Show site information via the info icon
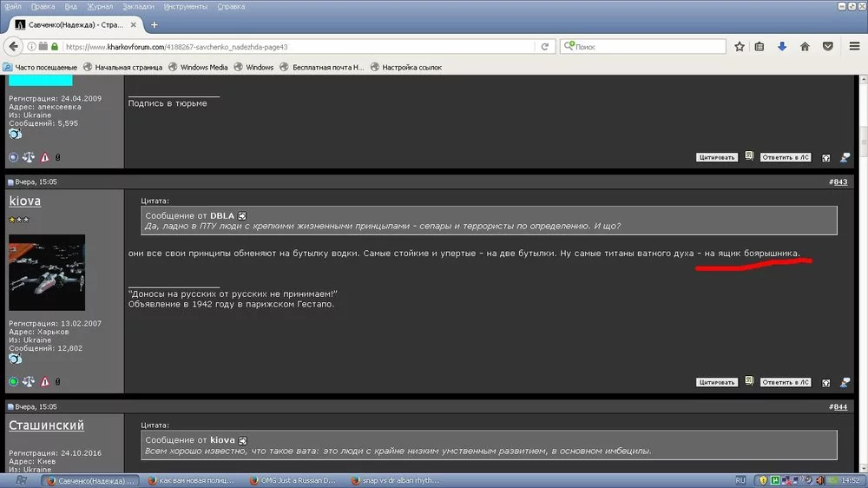Image resolution: width=868 pixels, height=488 pixels. coord(31,47)
